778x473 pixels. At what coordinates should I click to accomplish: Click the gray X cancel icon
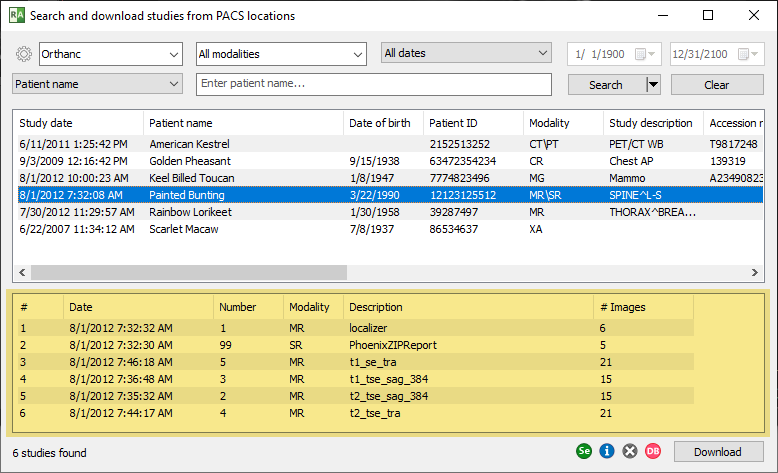629,452
